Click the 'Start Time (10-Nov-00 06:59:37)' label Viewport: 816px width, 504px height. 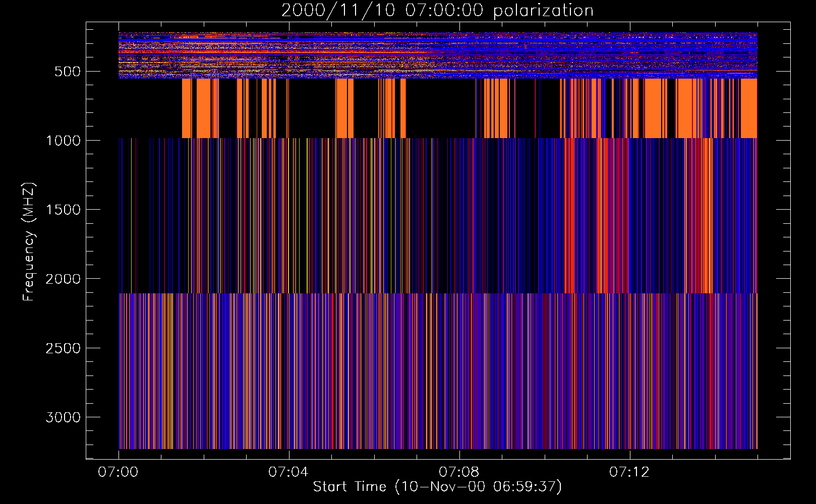click(437, 487)
